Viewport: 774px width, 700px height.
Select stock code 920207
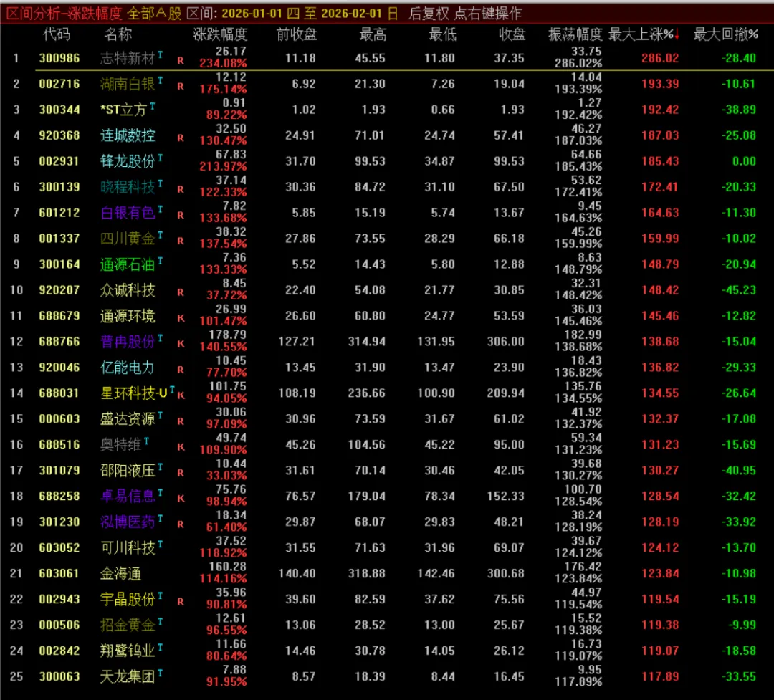click(59, 289)
